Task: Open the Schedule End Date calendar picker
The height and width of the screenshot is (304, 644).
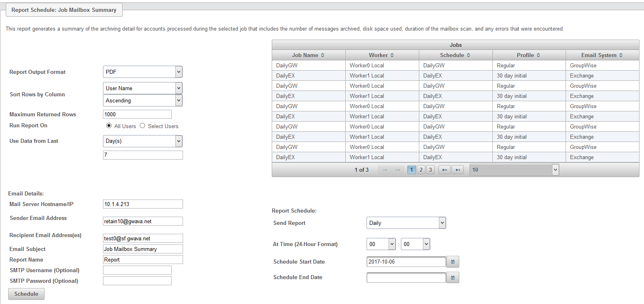Action: click(453, 277)
